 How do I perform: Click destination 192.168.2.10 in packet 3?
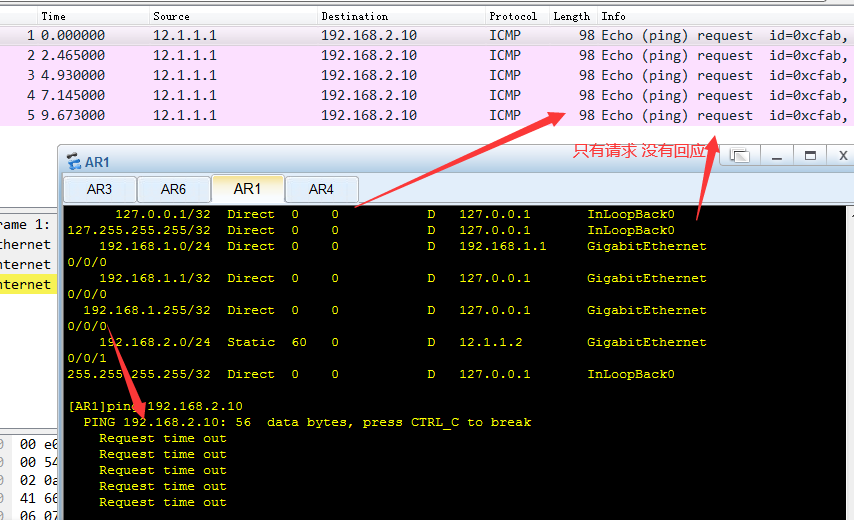click(x=369, y=76)
